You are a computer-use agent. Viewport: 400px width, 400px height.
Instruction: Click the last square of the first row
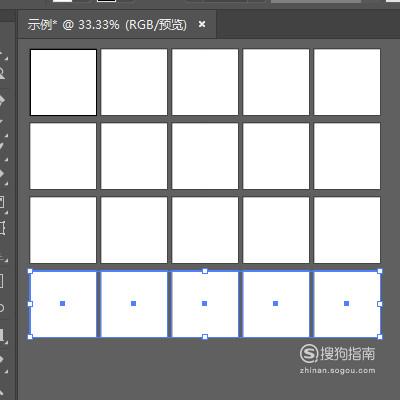click(x=347, y=82)
